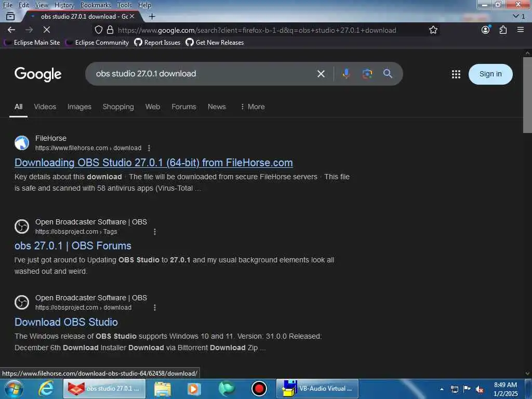
Task: Switch to the Images results tab
Action: 79,107
